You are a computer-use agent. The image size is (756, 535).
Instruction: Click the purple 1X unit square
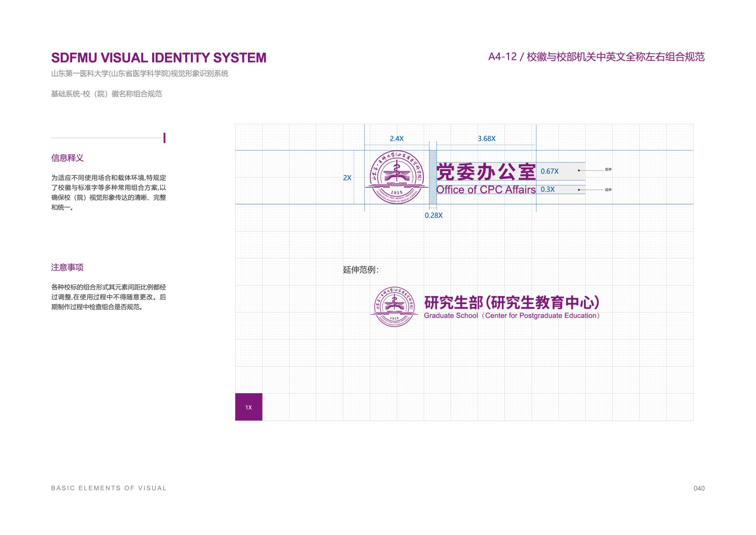point(248,407)
